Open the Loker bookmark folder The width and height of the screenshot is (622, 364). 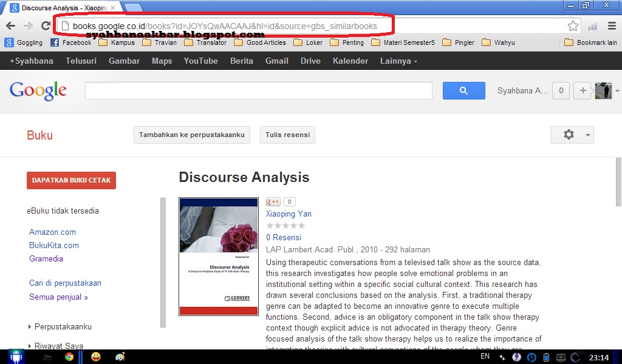[308, 42]
